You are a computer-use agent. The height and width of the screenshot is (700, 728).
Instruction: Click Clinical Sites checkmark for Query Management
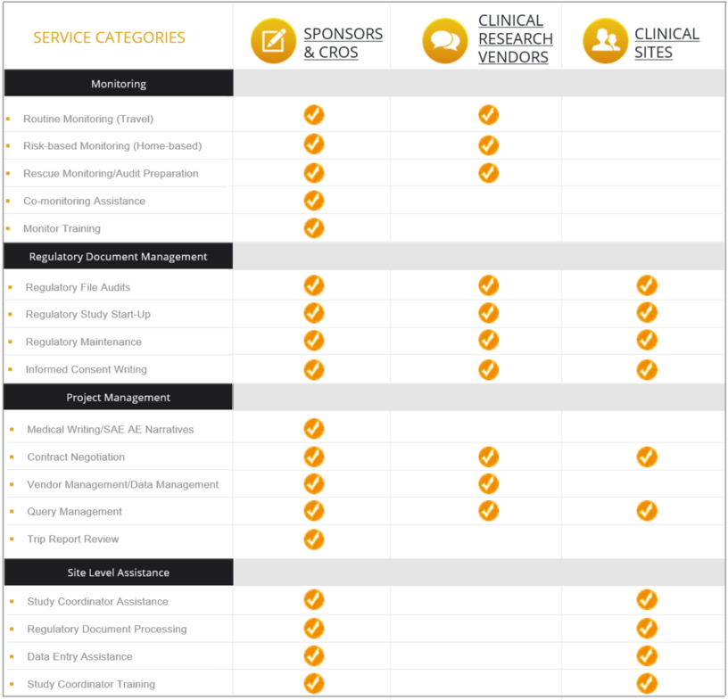coord(647,511)
